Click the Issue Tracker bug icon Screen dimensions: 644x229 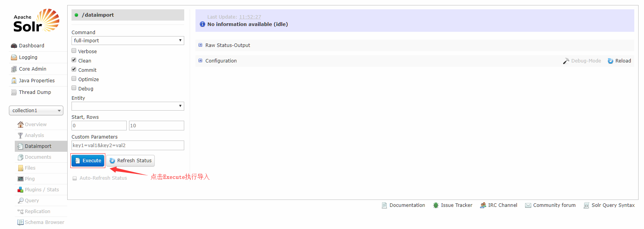tap(436, 205)
